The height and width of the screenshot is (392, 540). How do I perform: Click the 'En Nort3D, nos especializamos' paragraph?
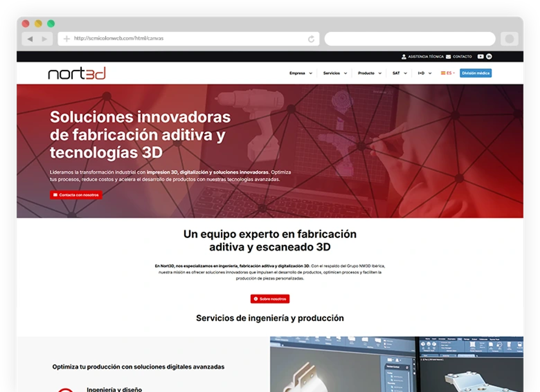(x=270, y=272)
